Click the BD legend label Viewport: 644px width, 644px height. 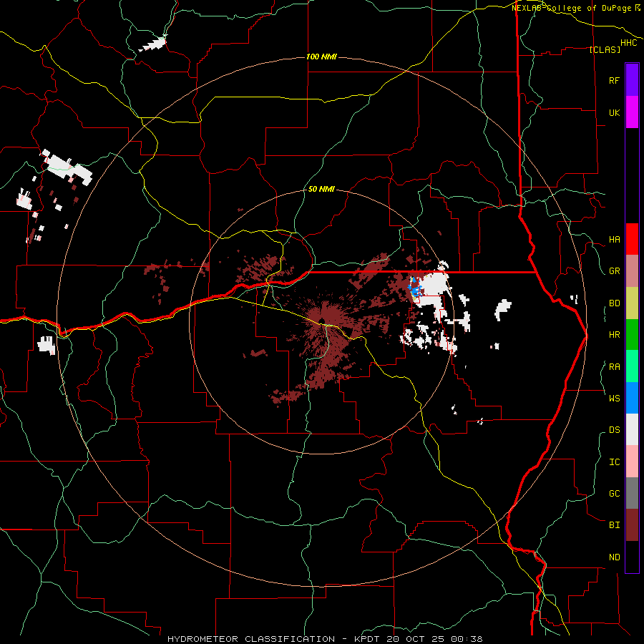pyautogui.click(x=614, y=303)
